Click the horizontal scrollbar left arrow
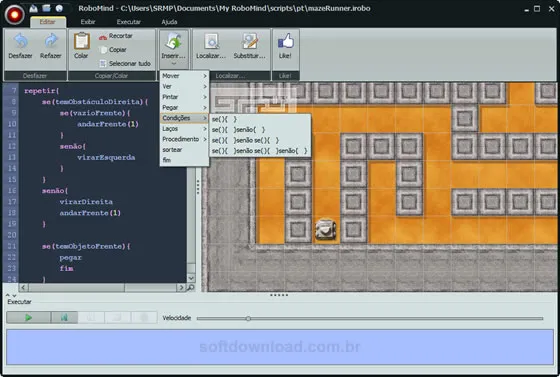 (23, 287)
